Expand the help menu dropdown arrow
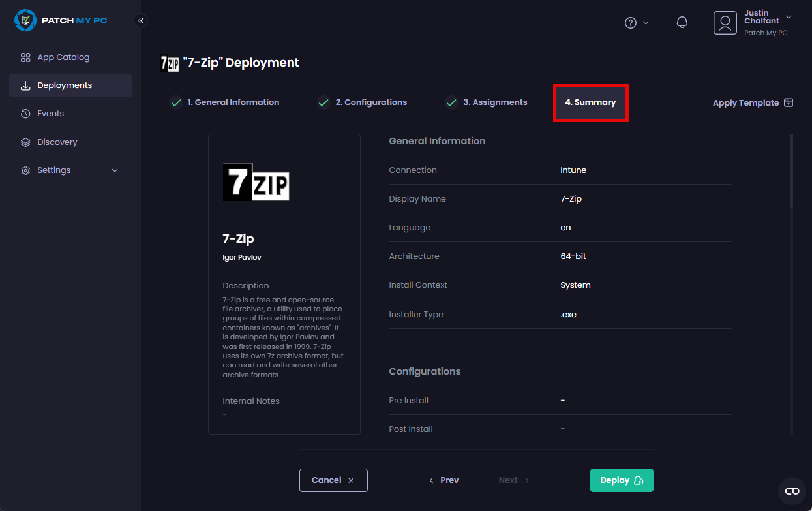 tap(646, 23)
